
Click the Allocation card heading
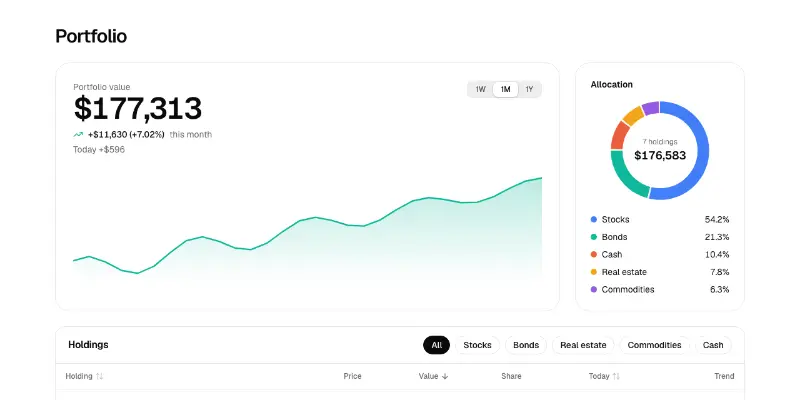click(x=611, y=85)
